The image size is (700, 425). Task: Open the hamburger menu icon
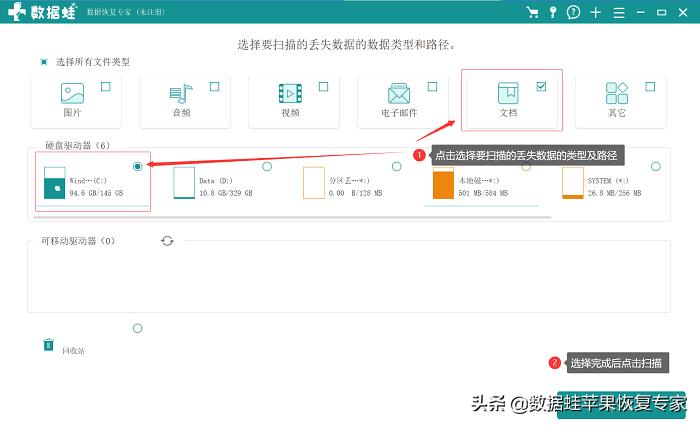point(619,12)
